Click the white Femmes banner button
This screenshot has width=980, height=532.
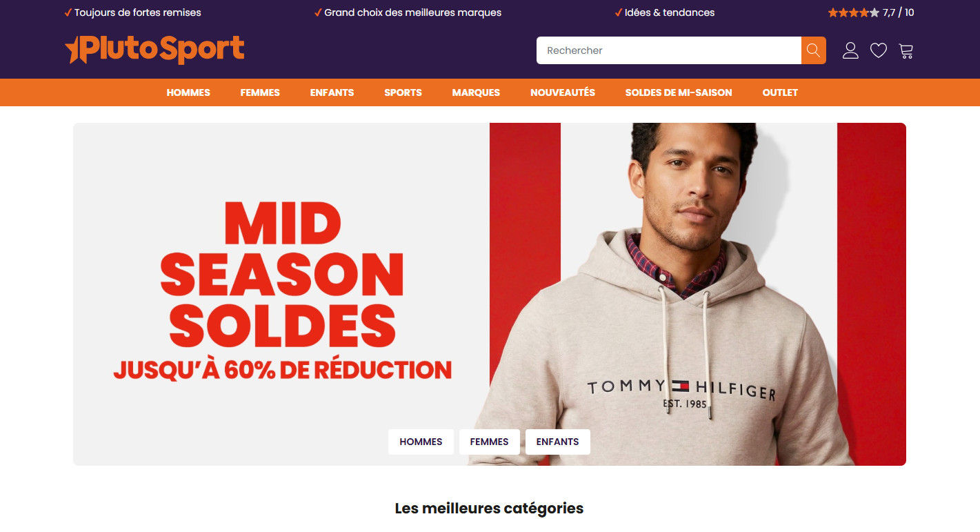[489, 442]
